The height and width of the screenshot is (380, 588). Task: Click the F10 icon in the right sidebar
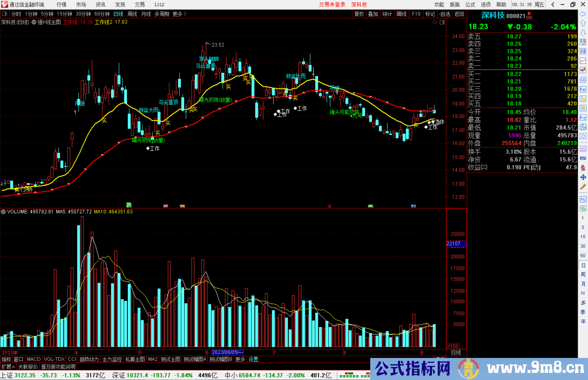tap(583, 89)
